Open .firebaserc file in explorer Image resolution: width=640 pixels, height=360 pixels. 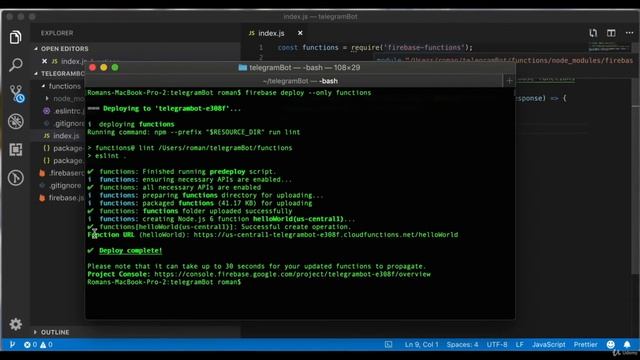(x=61, y=173)
